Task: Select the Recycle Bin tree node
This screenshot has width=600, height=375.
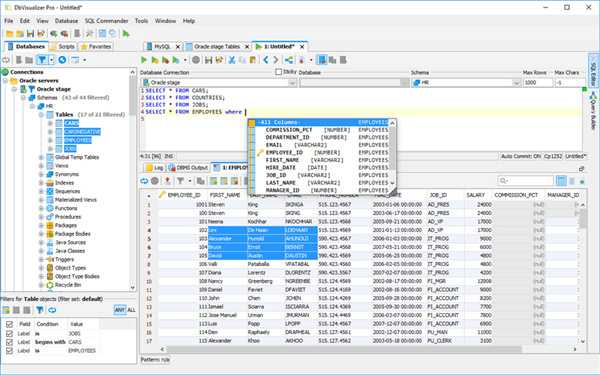Action: pos(68,285)
